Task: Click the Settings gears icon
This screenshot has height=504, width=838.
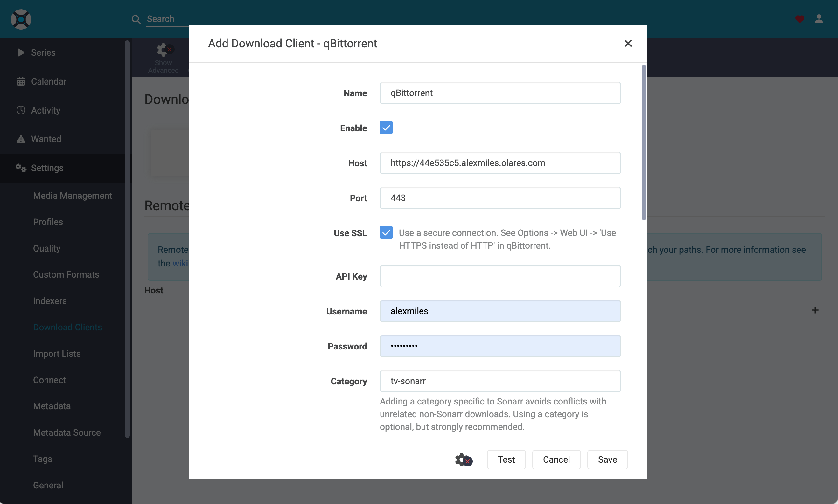Action: click(21, 168)
